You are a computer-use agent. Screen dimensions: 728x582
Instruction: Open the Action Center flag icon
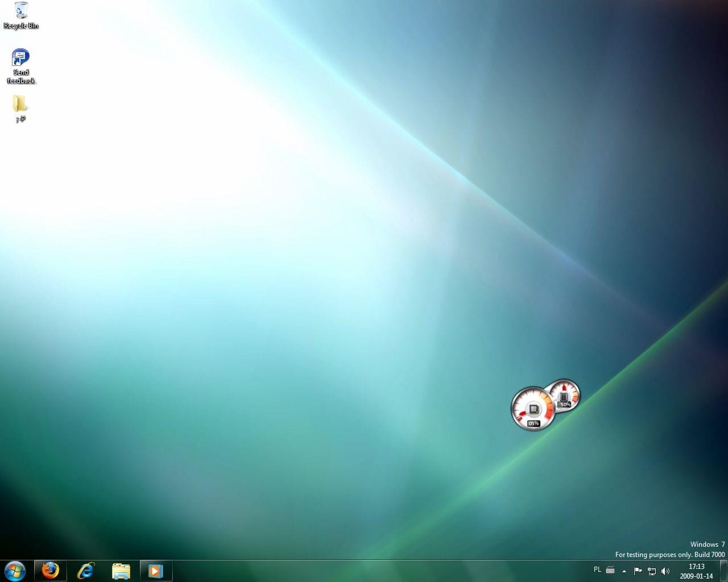638,571
